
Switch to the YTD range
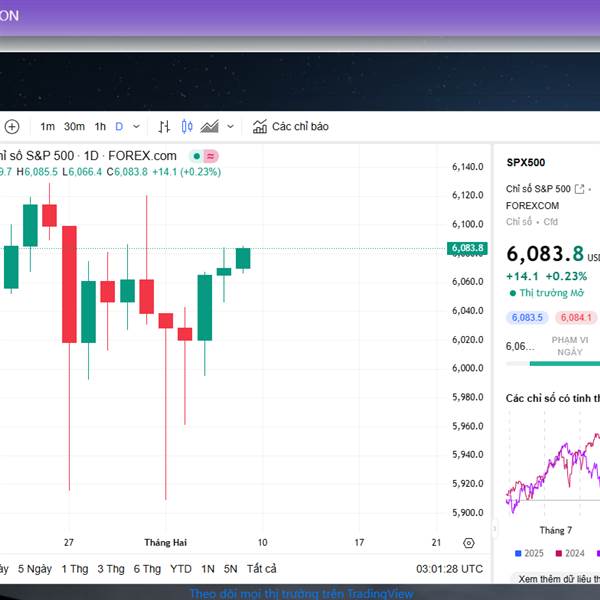pos(181,569)
